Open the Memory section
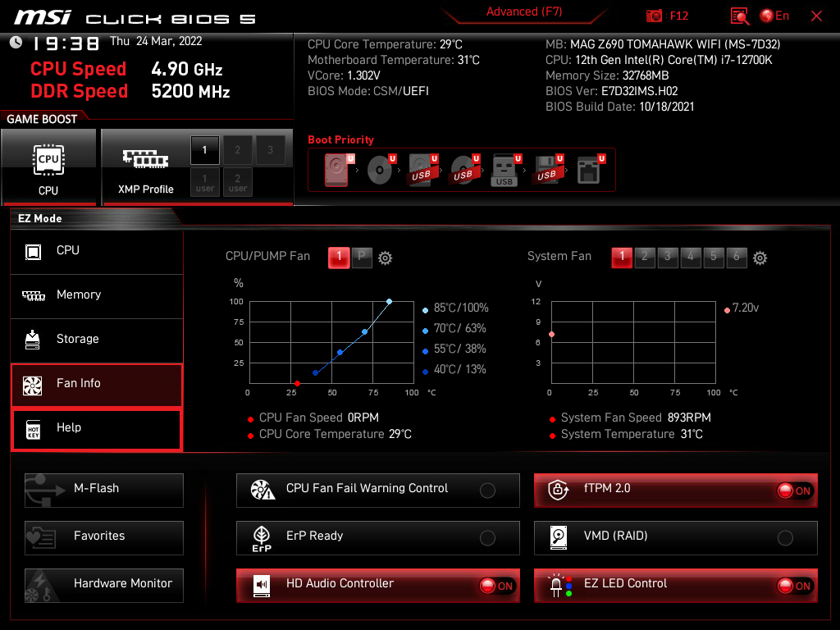 coord(97,295)
